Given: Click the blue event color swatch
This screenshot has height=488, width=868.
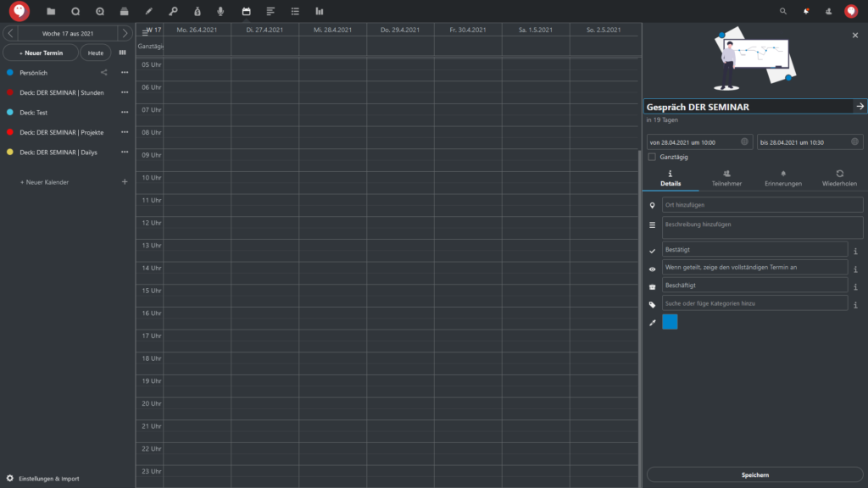Looking at the screenshot, I should click(670, 322).
